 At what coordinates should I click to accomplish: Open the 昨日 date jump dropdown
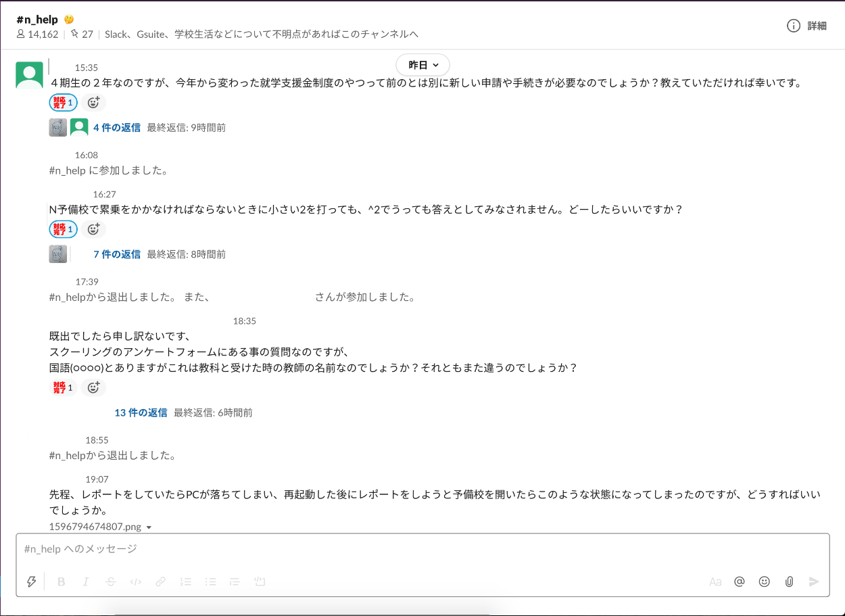coord(422,65)
